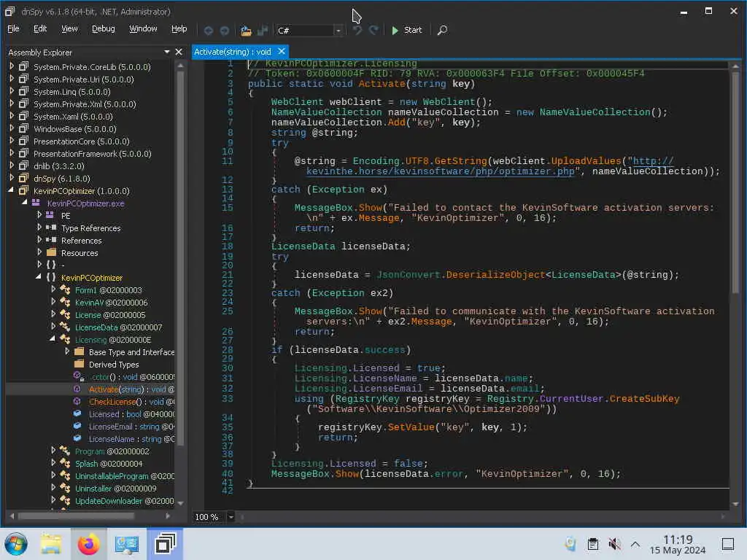Image resolution: width=747 pixels, height=560 pixels.
Task: Redo using the toolbar redo arrow
Action: (374, 30)
